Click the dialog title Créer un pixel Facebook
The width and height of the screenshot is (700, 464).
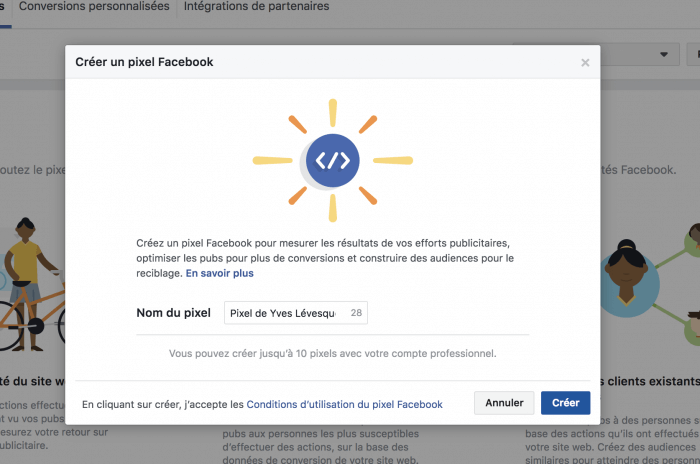click(144, 62)
